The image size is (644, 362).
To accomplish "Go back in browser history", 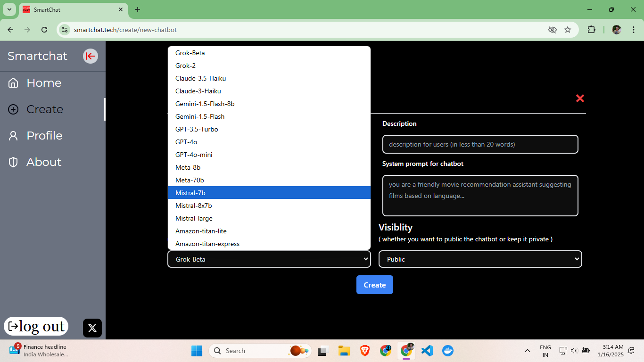I will coord(10,30).
